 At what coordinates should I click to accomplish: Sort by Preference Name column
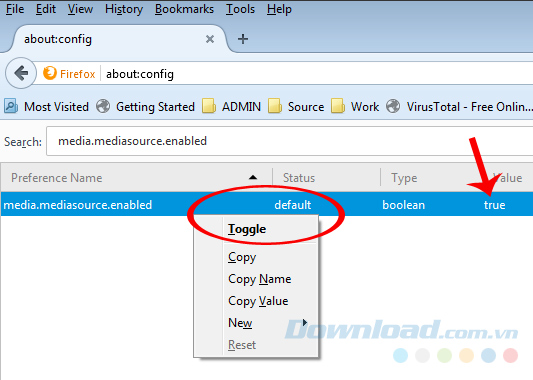tap(136, 177)
